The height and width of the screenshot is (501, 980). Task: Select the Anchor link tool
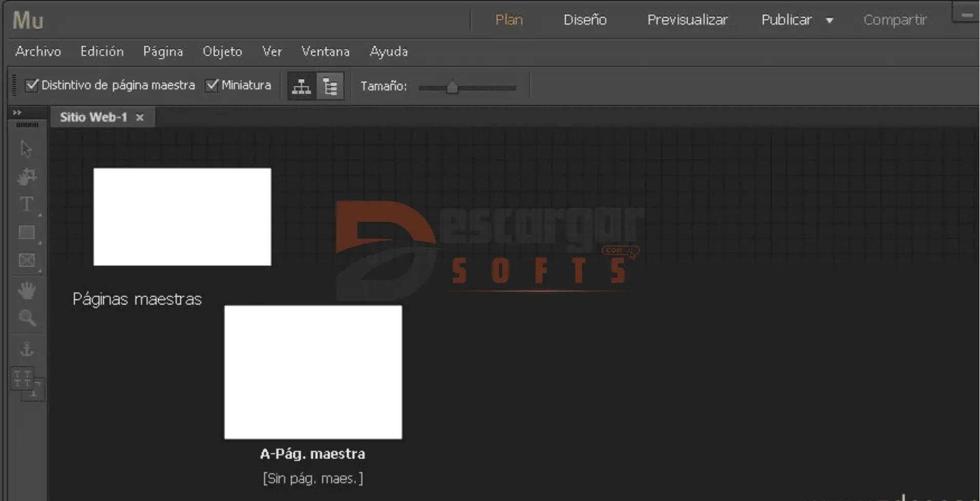[27, 350]
